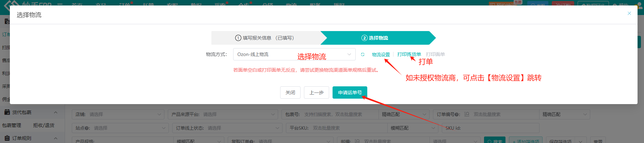Open the 物流设置 link

[381, 55]
